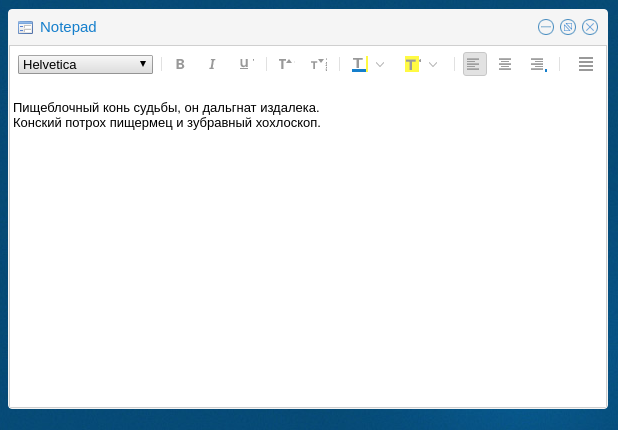Maximize the Notepad window
The width and height of the screenshot is (618, 430).
pyautogui.click(x=568, y=27)
